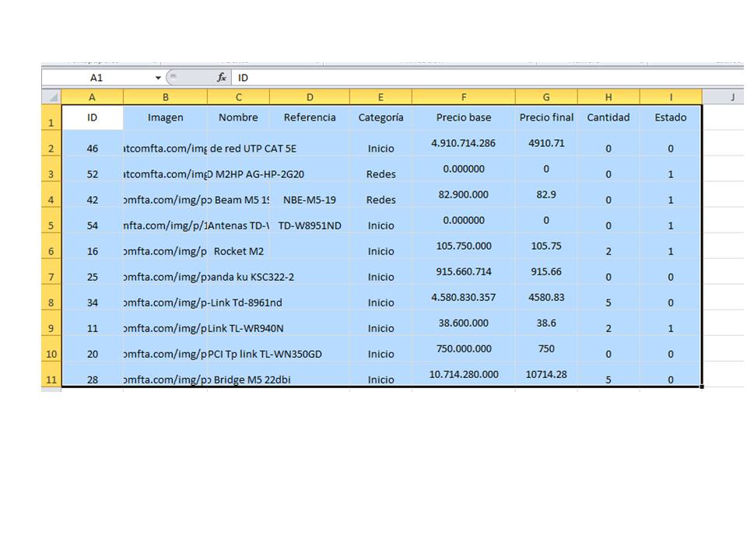Select row 5 header
Image resolution: width=747 pixels, height=560 pixels.
pos(51,220)
